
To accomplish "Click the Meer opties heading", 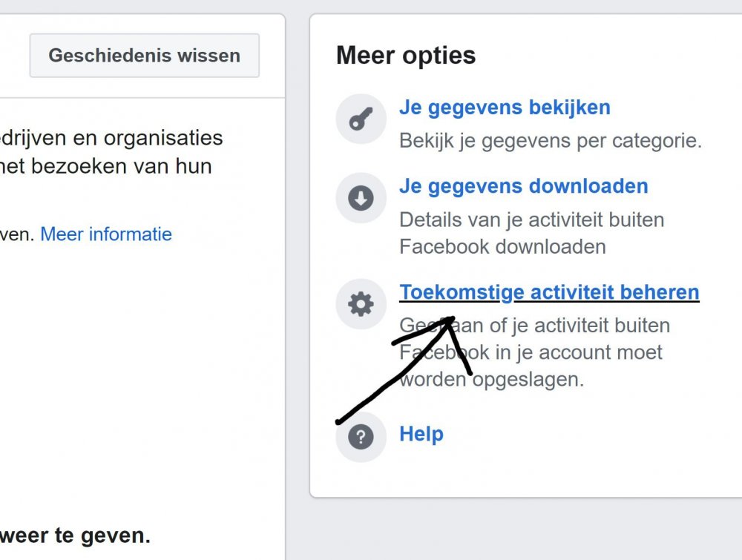I will 406,56.
